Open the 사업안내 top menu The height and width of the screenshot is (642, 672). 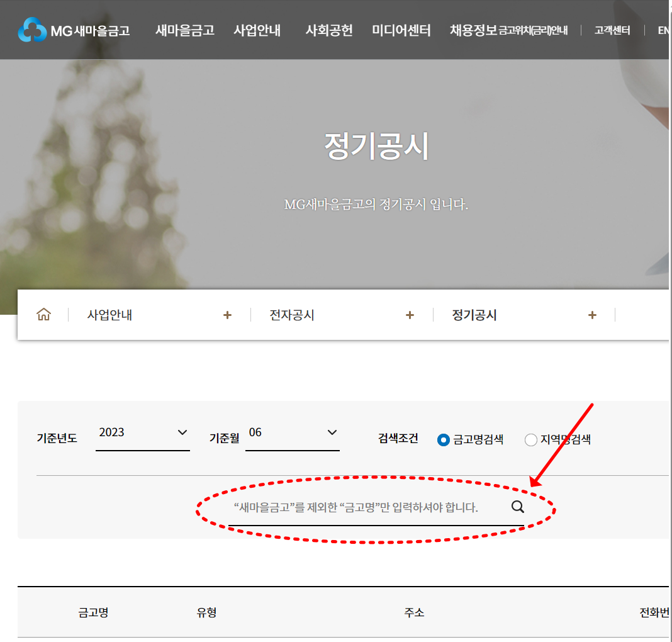[x=257, y=30]
